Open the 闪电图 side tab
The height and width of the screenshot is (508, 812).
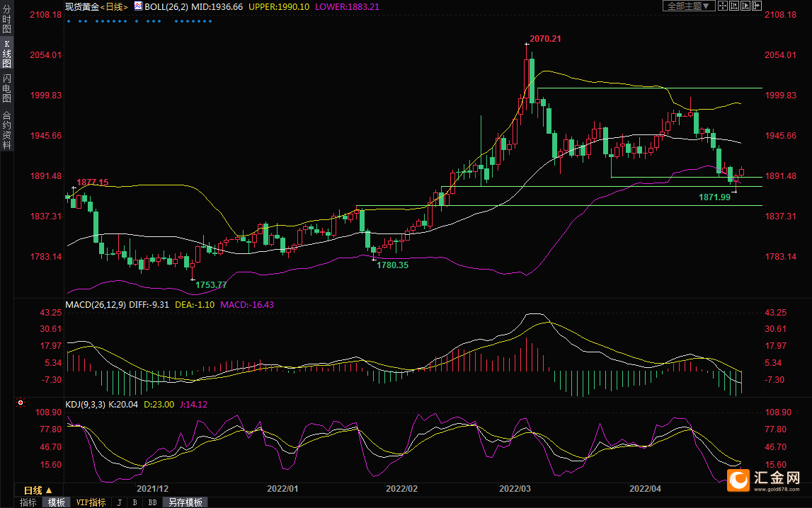pos(7,88)
